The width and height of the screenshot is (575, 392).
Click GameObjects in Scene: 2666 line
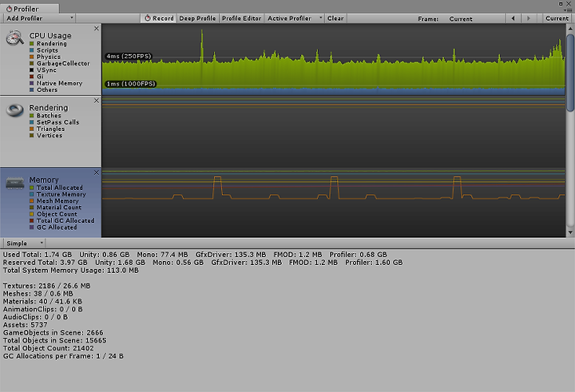pos(54,333)
